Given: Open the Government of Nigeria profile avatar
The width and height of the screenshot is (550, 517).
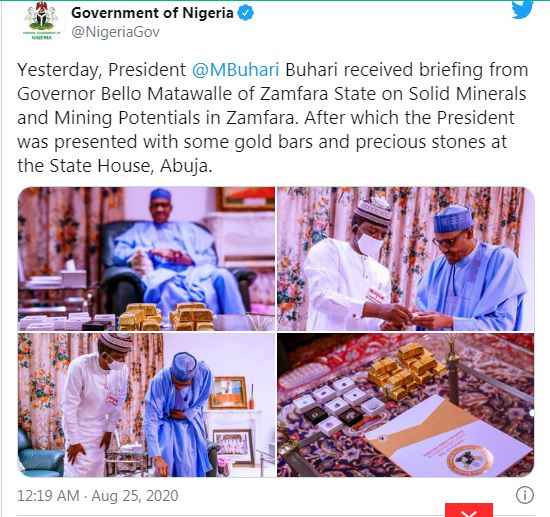Looking at the screenshot, I should point(41,21).
